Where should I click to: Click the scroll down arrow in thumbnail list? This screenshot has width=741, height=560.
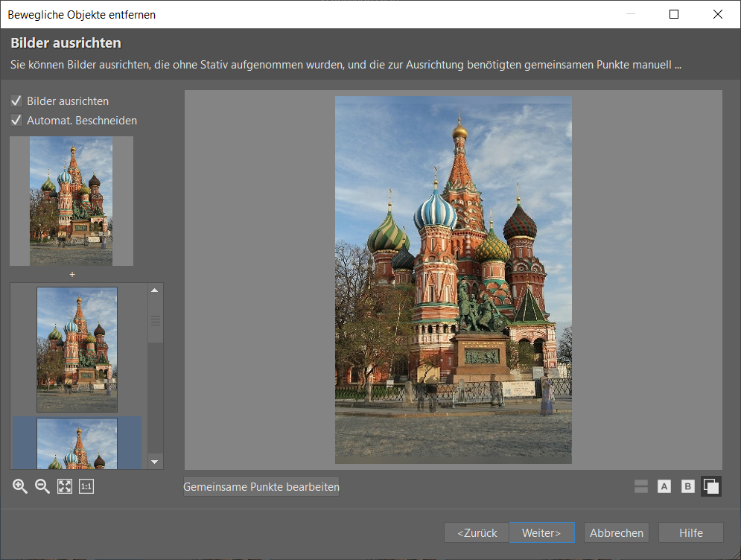155,462
